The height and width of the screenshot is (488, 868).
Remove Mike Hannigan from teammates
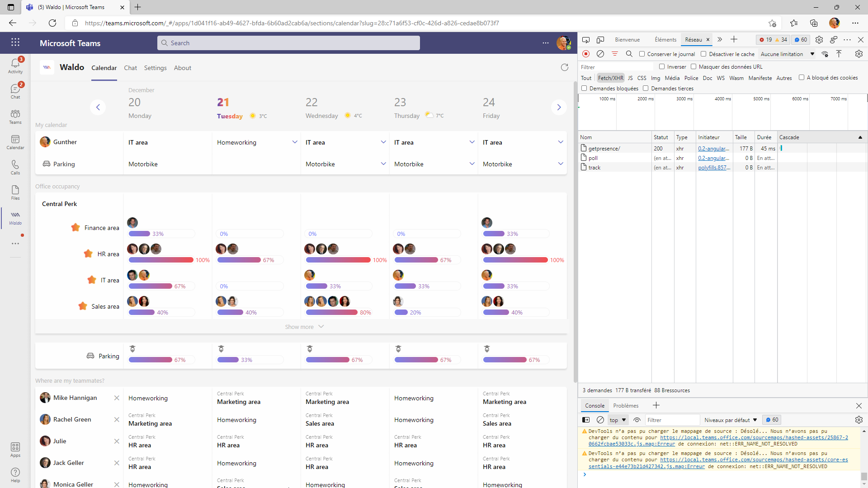117,398
